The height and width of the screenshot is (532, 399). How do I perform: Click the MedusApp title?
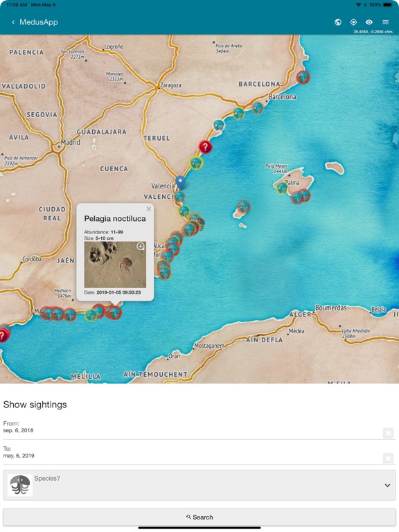tap(39, 22)
